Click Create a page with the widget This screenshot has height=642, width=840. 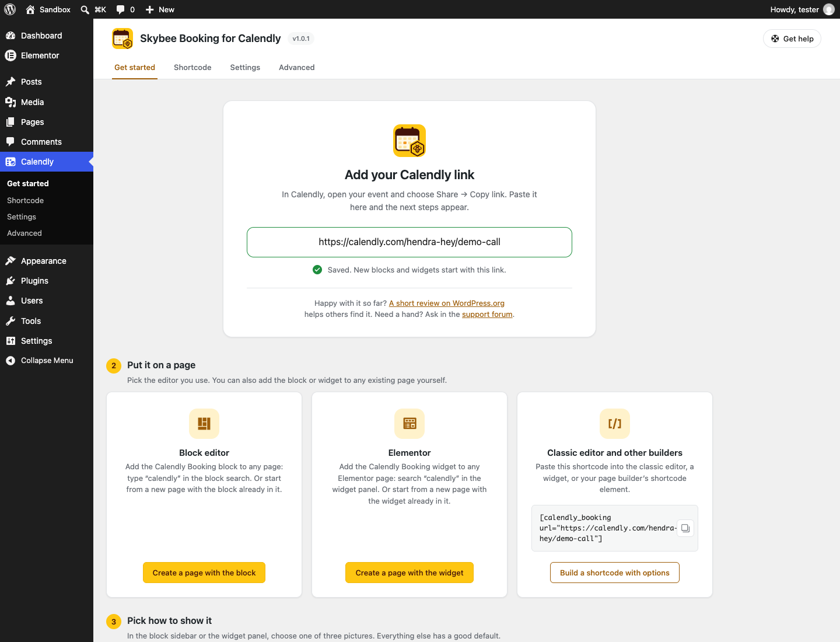tap(409, 573)
